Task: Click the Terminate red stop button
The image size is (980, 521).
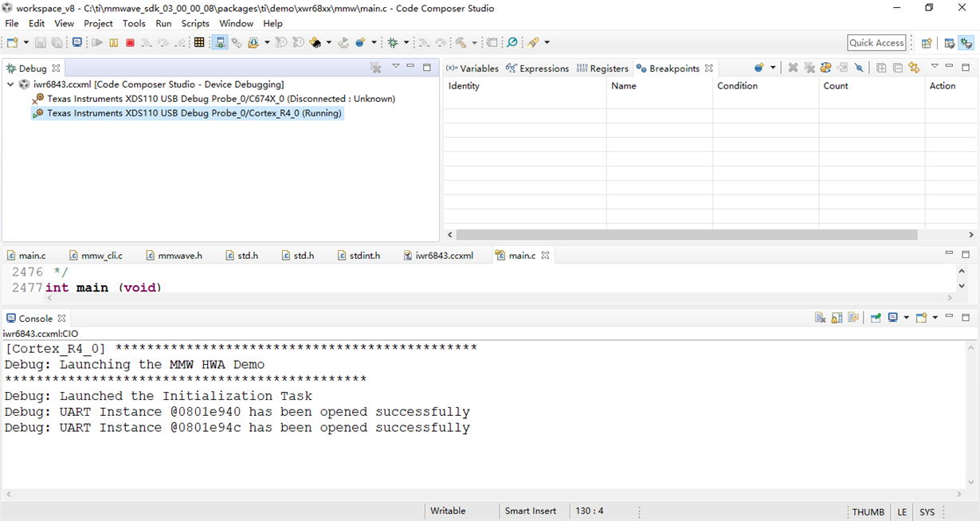Action: (x=130, y=43)
